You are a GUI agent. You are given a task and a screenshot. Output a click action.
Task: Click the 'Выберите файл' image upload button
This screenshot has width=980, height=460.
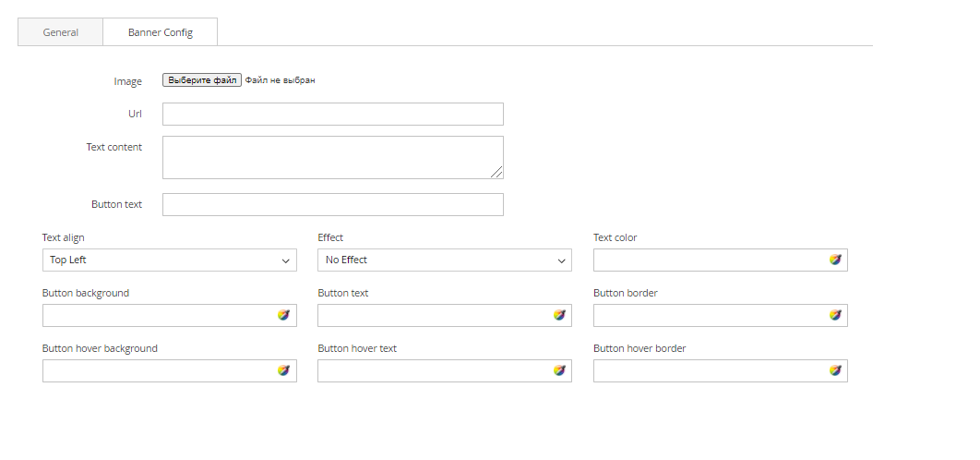(202, 80)
